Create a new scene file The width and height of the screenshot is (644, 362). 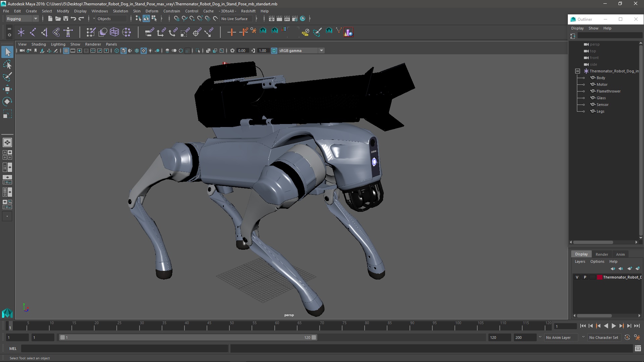pos(50,19)
